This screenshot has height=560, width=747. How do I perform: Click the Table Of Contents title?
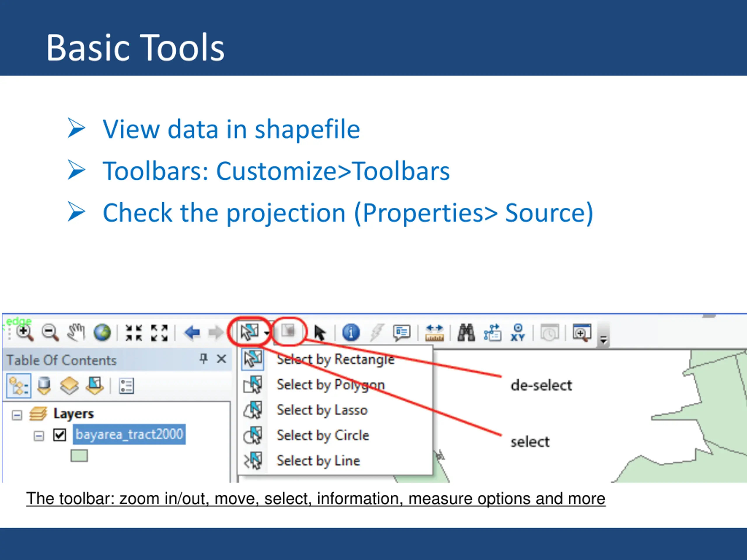pyautogui.click(x=62, y=360)
